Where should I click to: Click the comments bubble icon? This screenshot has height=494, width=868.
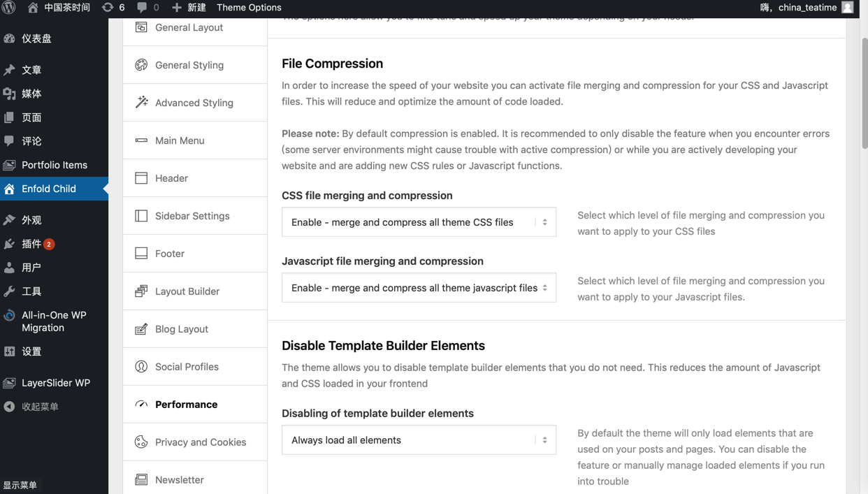(142, 8)
